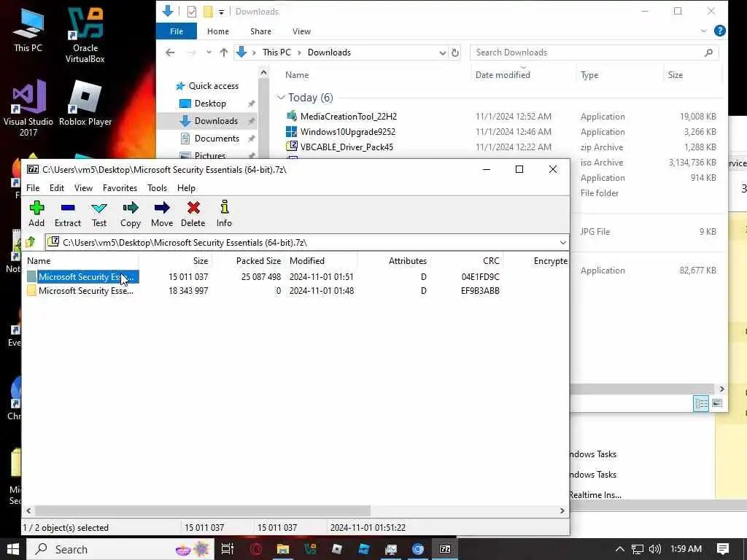Screen dimensions: 747x560
Task: Select the Copy toolbar icon in 7-Zip
Action: [131, 214]
